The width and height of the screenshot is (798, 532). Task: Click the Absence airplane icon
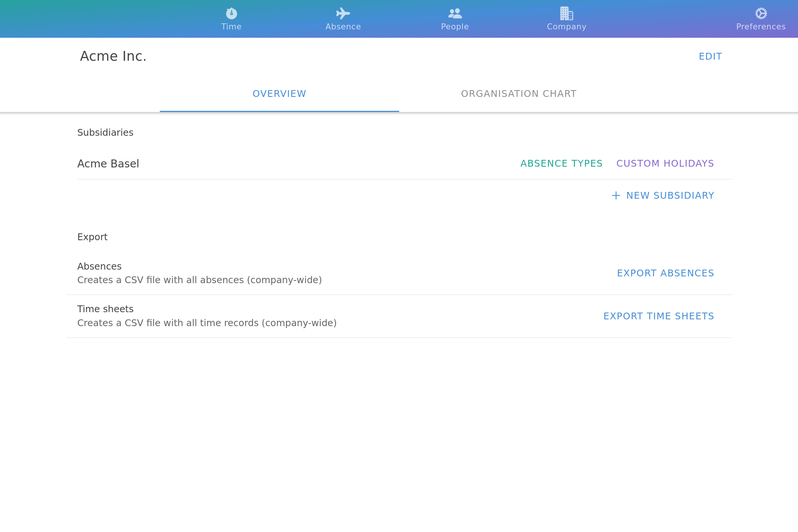point(343,14)
